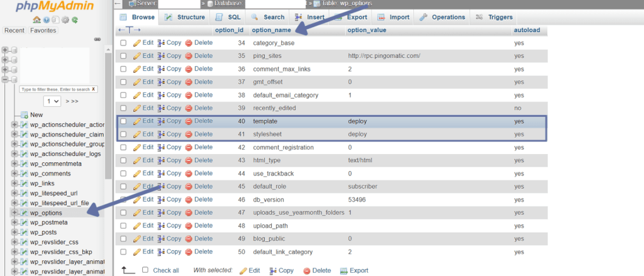Click red Delete icon for stylesheet row
This screenshot has width=644, height=276.
[189, 135]
